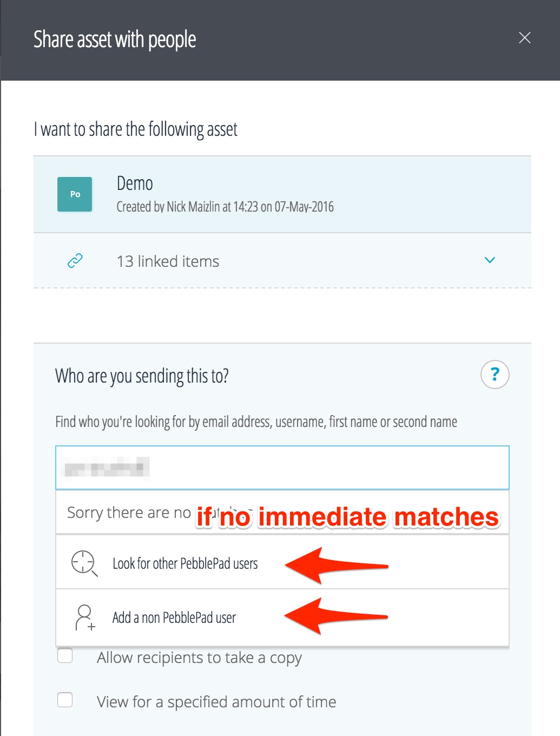Image resolution: width=560 pixels, height=736 pixels.
Task: Click the 'Allow recipients to take a copy' label
Action: click(x=199, y=658)
